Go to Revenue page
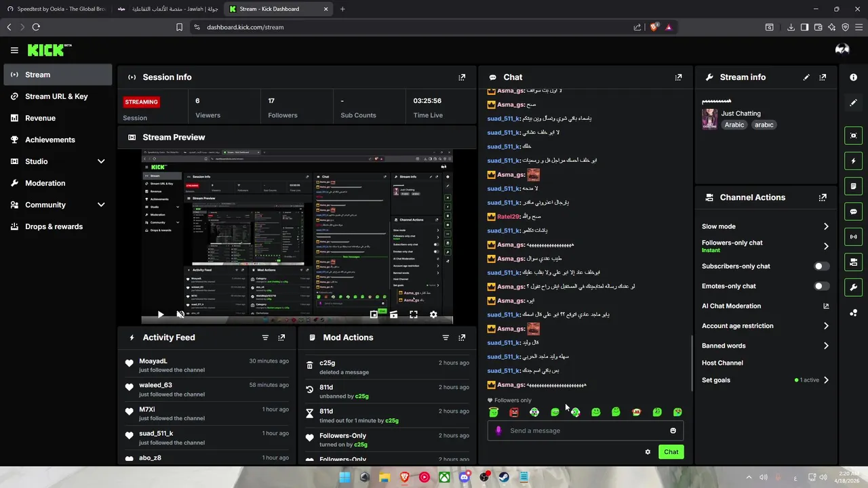 (58, 118)
